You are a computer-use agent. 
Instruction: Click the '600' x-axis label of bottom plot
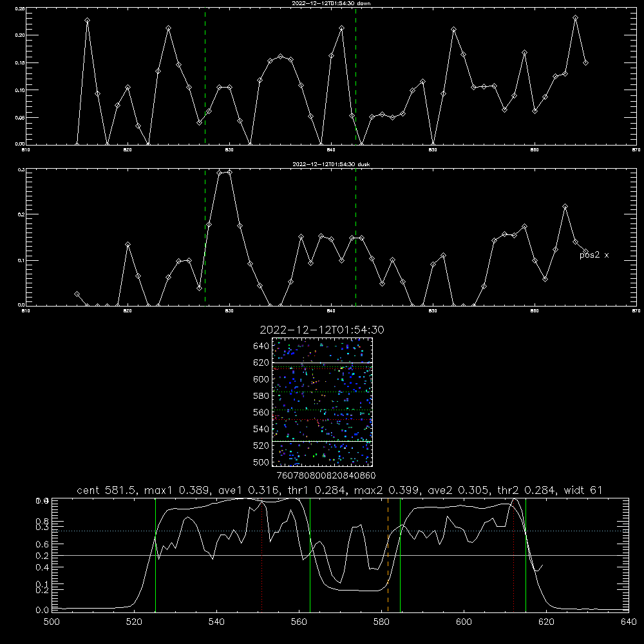[x=464, y=622]
